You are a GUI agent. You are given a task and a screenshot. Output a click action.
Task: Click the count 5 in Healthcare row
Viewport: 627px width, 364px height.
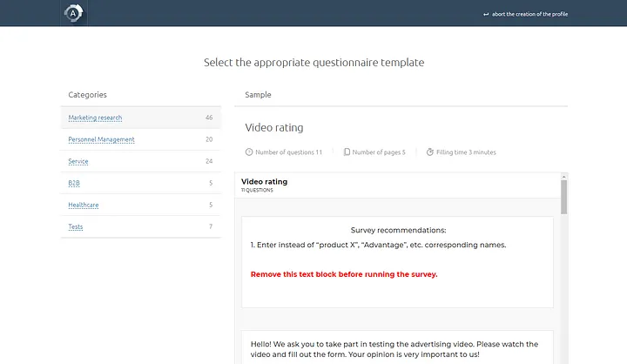click(211, 205)
